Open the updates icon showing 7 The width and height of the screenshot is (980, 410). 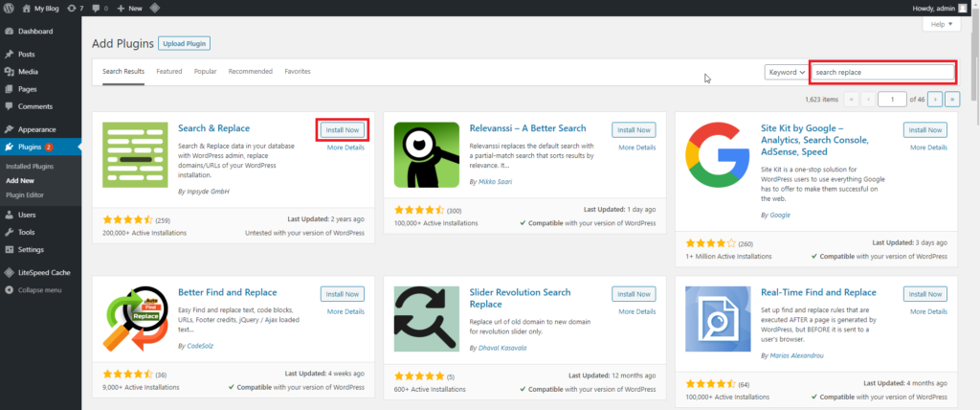(76, 8)
